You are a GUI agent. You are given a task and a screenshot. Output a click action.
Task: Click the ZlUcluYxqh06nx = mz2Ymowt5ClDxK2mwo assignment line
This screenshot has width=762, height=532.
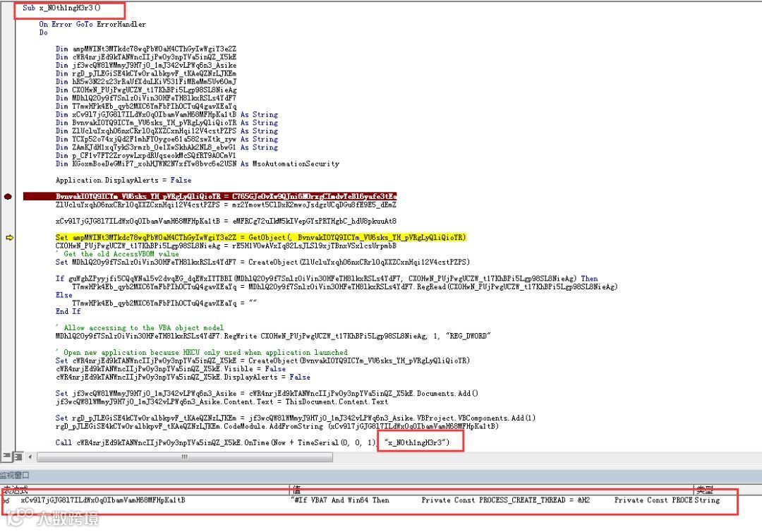226,205
